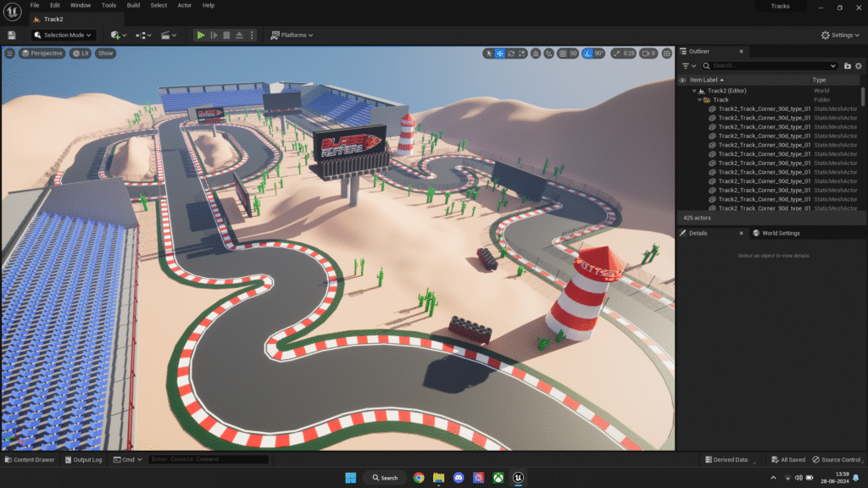Toggle rotation snapping in the viewport
This screenshot has height=488, width=868.
587,53
